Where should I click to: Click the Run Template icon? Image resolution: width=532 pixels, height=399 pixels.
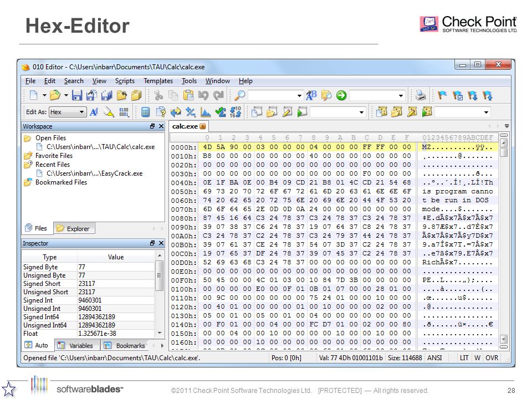click(x=427, y=111)
